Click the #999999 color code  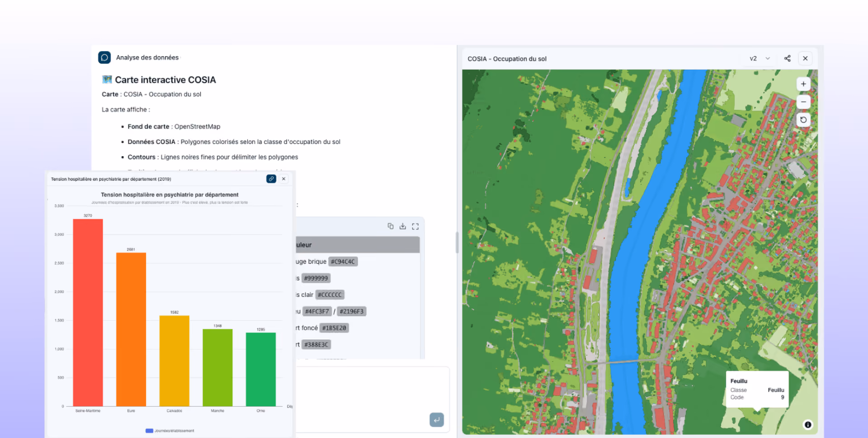[x=316, y=278]
